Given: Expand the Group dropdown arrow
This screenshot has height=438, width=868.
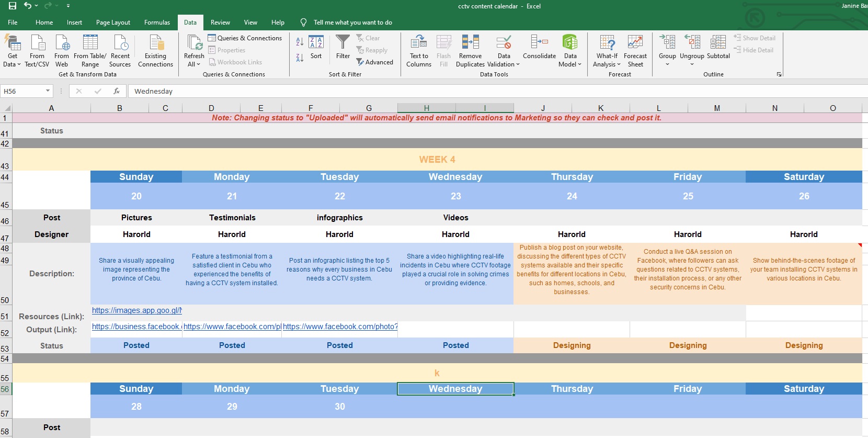Looking at the screenshot, I should pos(667,64).
